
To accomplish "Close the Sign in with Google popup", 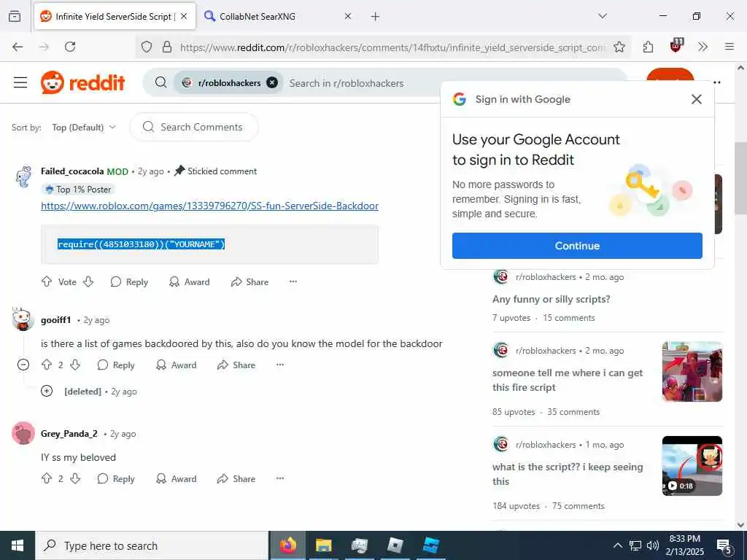I will (x=696, y=99).
